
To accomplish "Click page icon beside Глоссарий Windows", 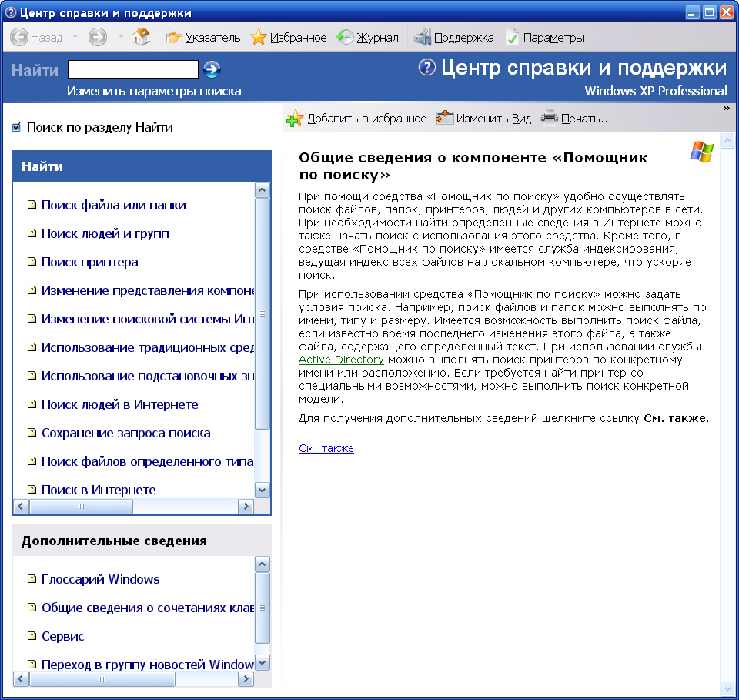I will click(x=32, y=579).
